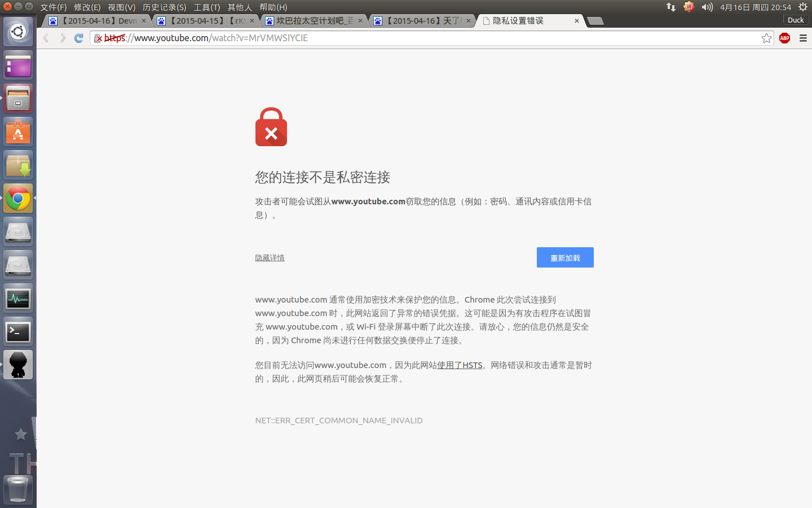The width and height of the screenshot is (812, 508).
Task: Open Ubuntu Dash search launcher
Action: [x=18, y=32]
